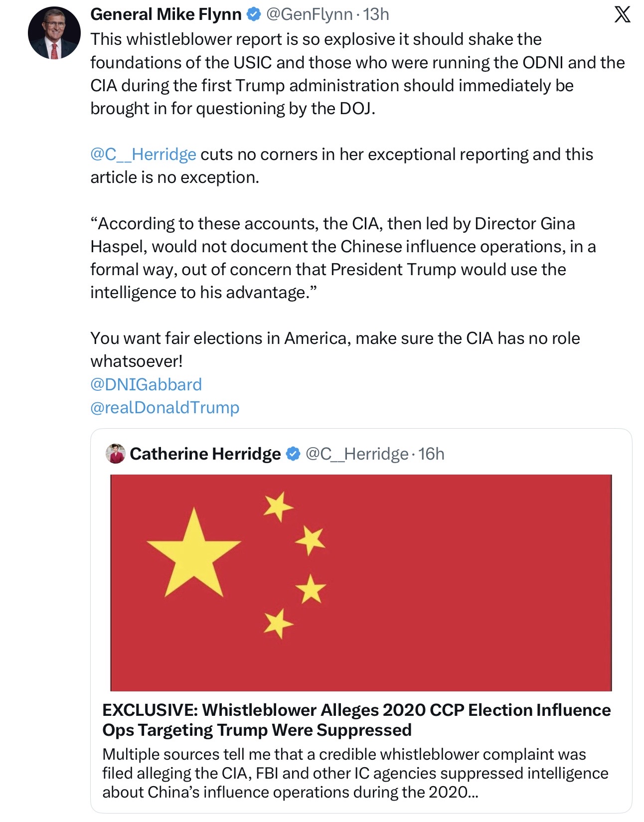
Task: Click the @GenFlynn handle
Action: click(310, 14)
